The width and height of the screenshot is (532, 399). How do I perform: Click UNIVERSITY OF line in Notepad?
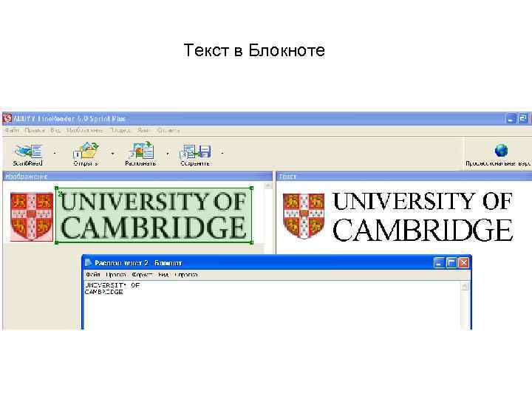coord(112,285)
